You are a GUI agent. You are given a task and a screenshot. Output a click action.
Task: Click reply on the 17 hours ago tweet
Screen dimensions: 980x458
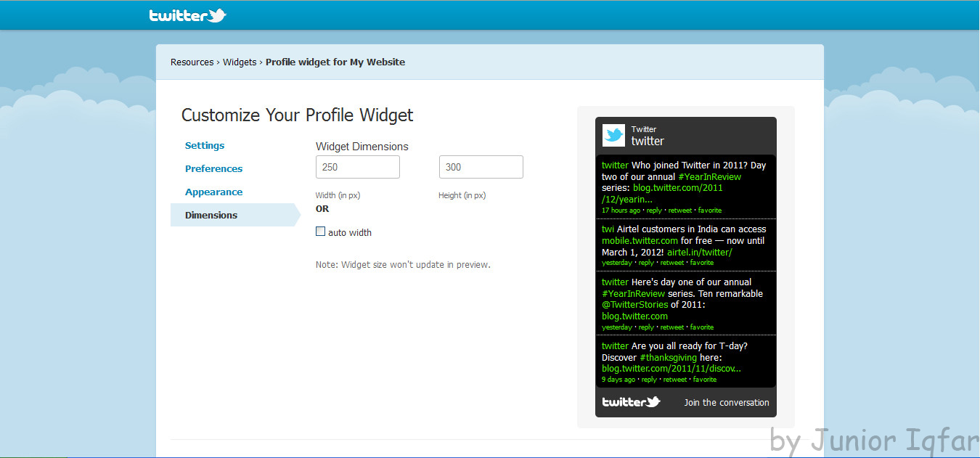pyautogui.click(x=654, y=210)
